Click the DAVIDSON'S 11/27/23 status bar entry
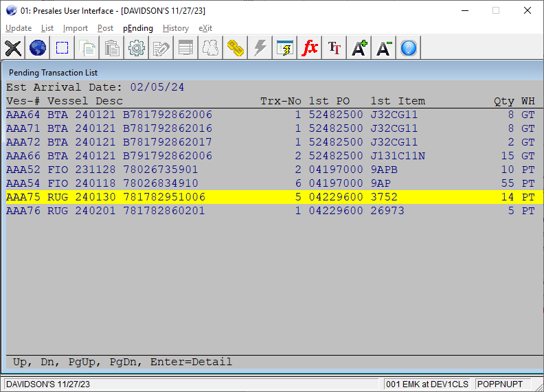This screenshot has width=544, height=392. [x=48, y=384]
